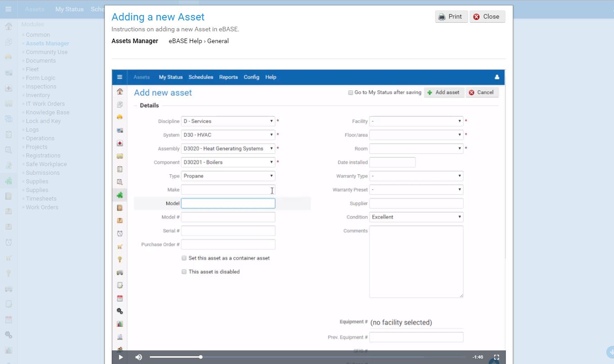
Task: Open Reports menu in the video toolbar
Action: [228, 77]
